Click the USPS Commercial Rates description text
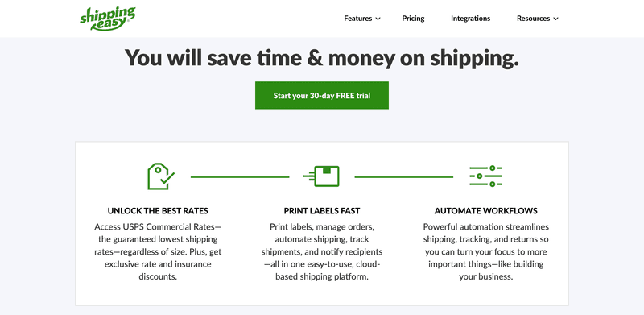This screenshot has width=644, height=315. pyautogui.click(x=158, y=251)
